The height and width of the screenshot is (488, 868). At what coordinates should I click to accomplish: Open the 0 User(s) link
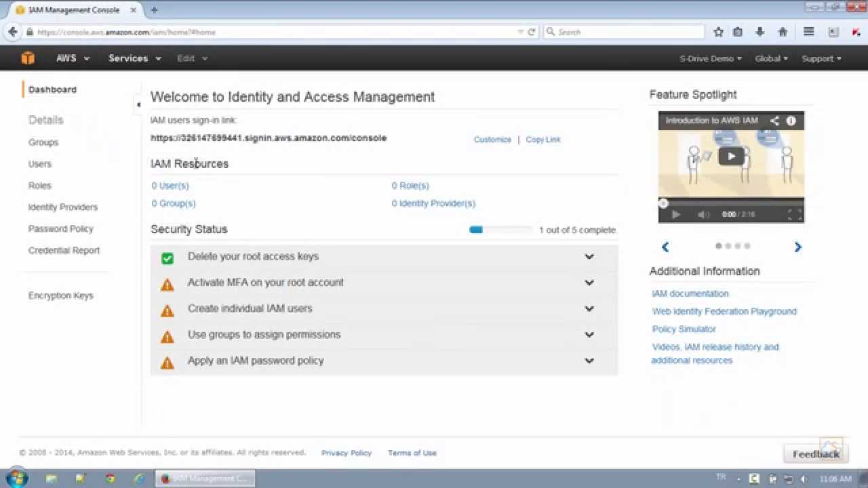[170, 186]
